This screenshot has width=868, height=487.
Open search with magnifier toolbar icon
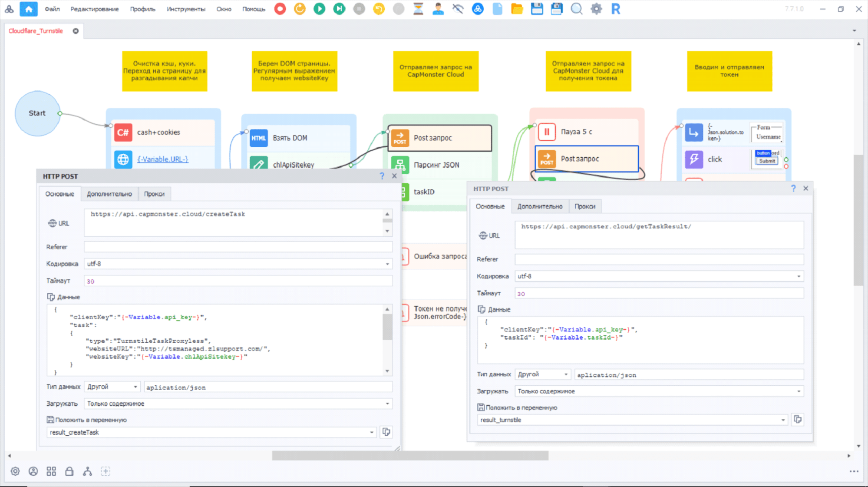577,9
